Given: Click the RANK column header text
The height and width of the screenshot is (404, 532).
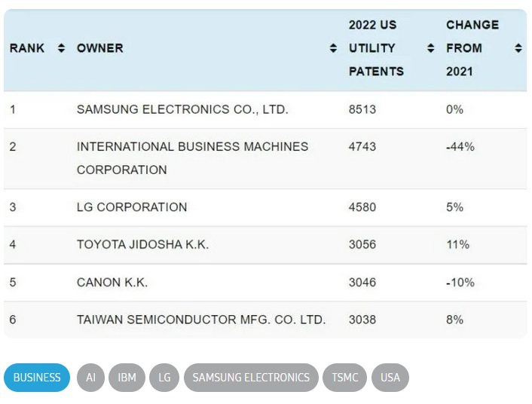Looking at the screenshot, I should pyautogui.click(x=27, y=48).
